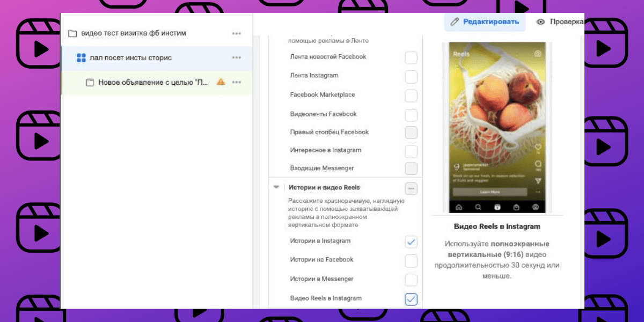
Task: Click the pencil icon in Редактировать
Action: coord(455,22)
